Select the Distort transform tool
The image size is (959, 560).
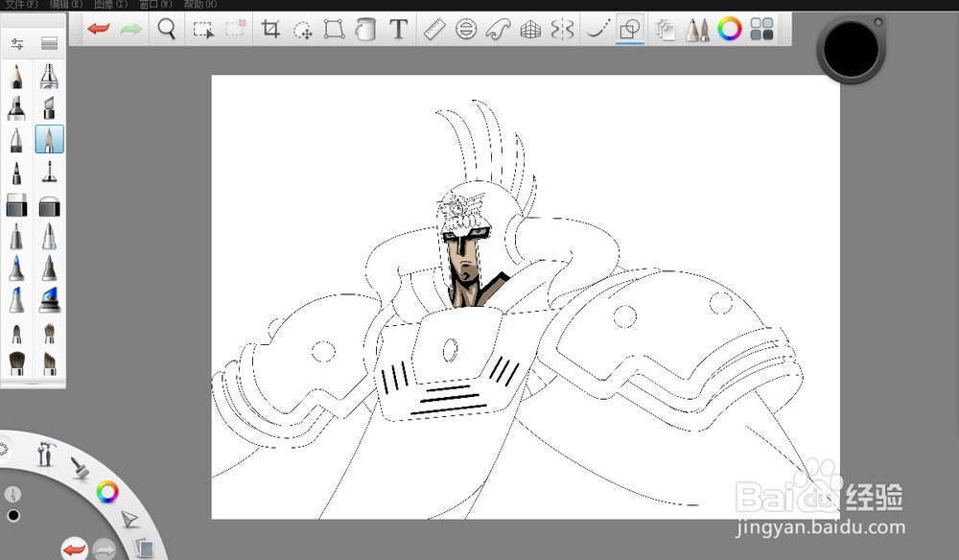tap(334, 29)
